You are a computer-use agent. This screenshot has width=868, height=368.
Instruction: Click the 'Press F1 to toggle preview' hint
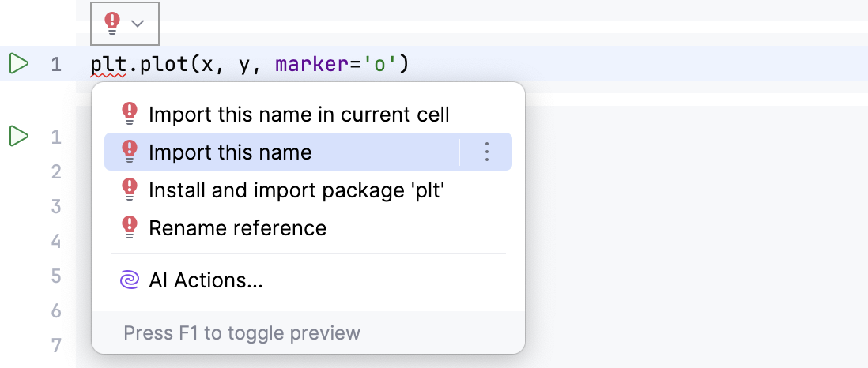242,332
